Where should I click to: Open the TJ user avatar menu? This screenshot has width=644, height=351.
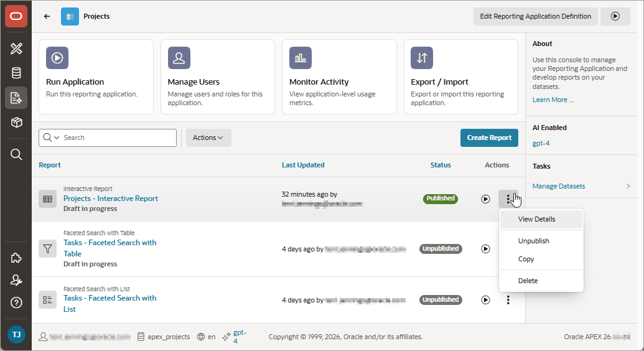pyautogui.click(x=16, y=335)
